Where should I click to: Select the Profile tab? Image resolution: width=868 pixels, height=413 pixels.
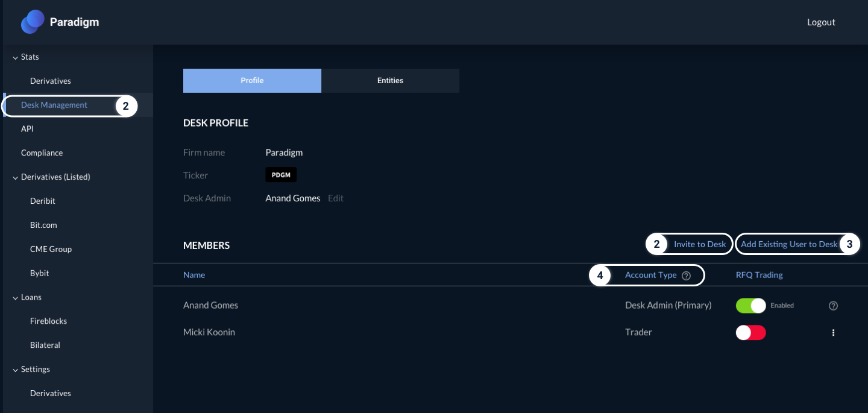point(252,81)
